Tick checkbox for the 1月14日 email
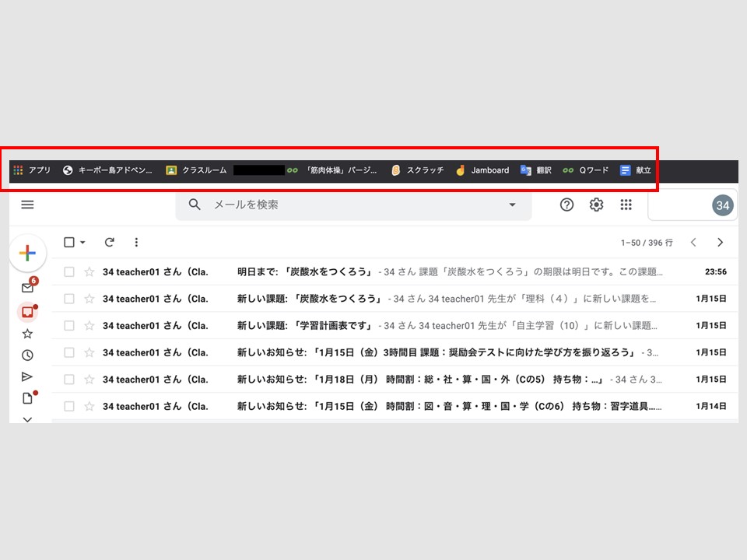Viewport: 747px width, 560px height. tap(69, 406)
